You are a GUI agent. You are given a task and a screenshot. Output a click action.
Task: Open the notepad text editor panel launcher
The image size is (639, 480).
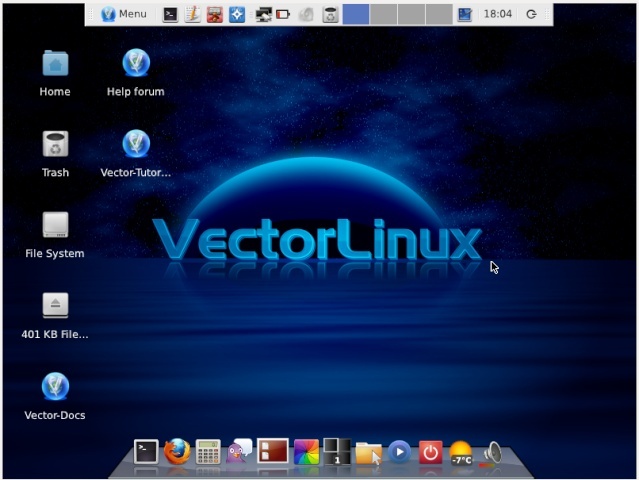click(x=192, y=15)
